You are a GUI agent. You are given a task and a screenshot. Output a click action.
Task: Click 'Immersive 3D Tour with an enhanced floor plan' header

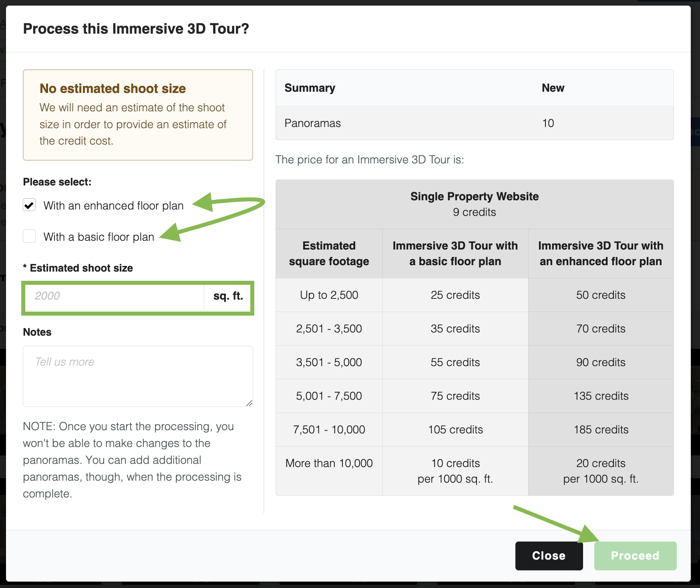(x=601, y=254)
